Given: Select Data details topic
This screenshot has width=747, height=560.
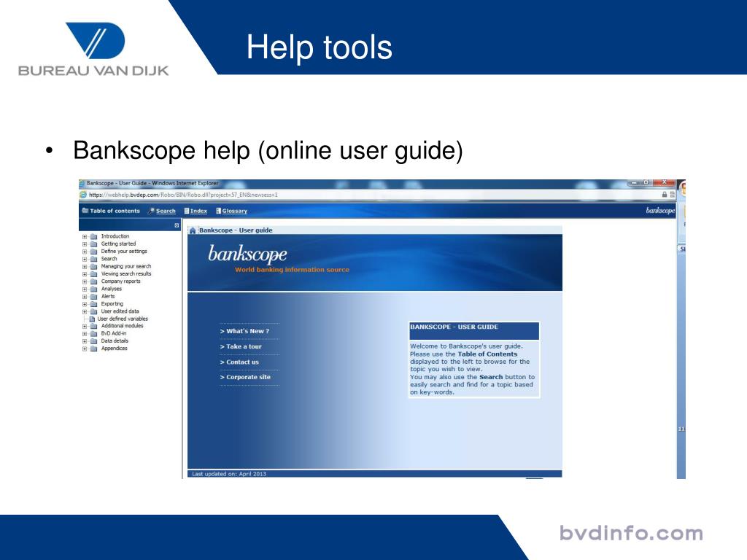Looking at the screenshot, I should (x=115, y=341).
